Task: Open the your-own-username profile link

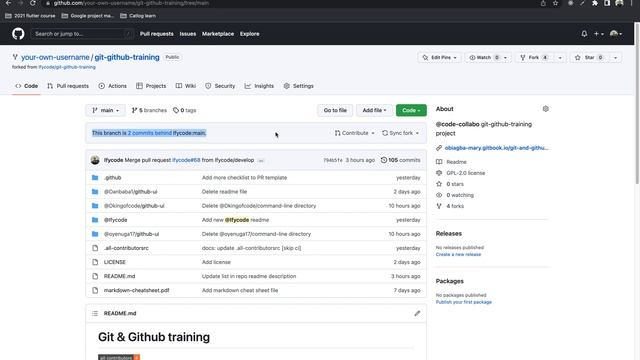Action: coord(55,57)
